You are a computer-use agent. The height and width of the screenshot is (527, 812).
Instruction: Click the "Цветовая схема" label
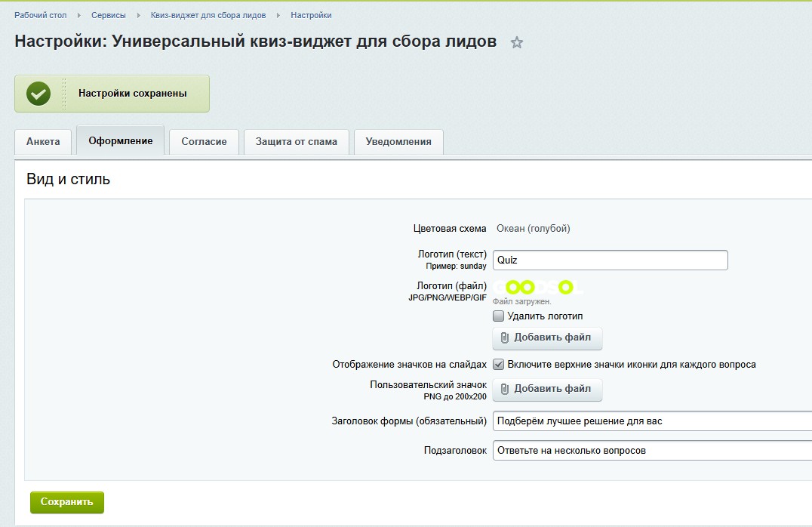[x=450, y=229]
